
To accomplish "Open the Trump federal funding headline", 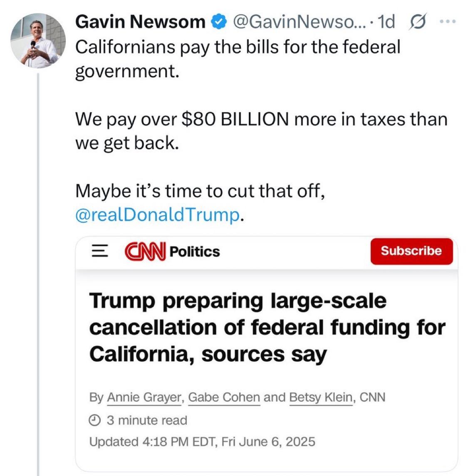I will tap(267, 327).
